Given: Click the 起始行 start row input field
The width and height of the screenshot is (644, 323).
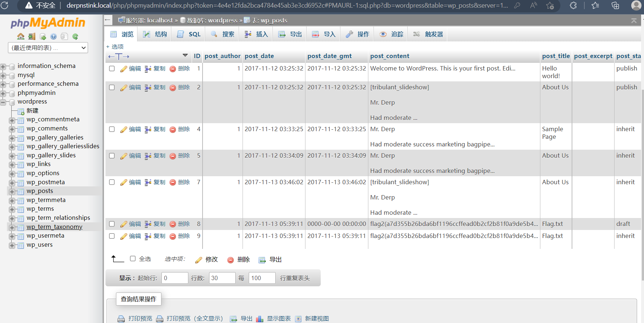Looking at the screenshot, I should (x=175, y=278).
